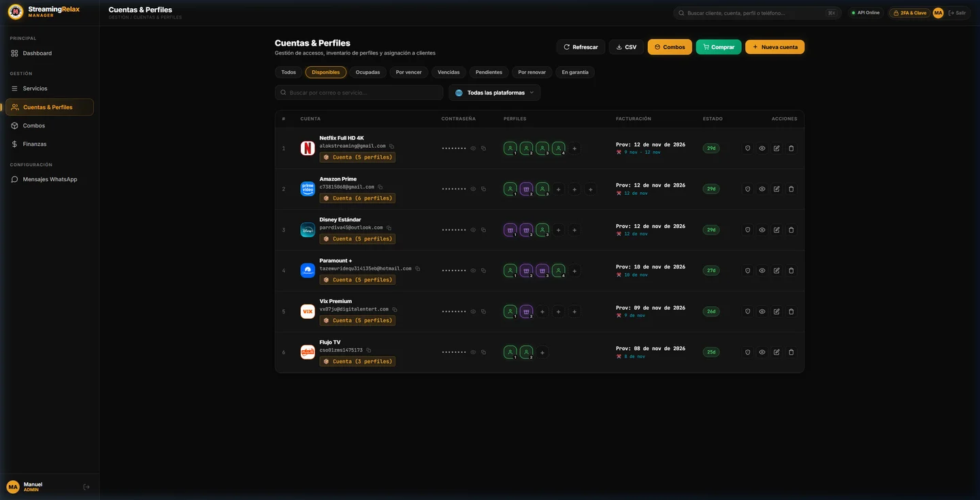Filter accounts En garantía
This screenshot has height=500, width=980.
[x=575, y=72]
